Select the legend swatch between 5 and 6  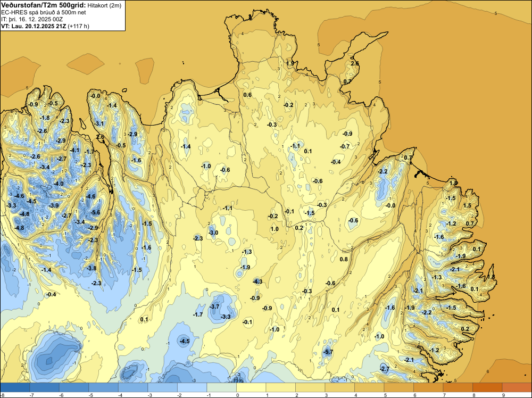(398, 387)
